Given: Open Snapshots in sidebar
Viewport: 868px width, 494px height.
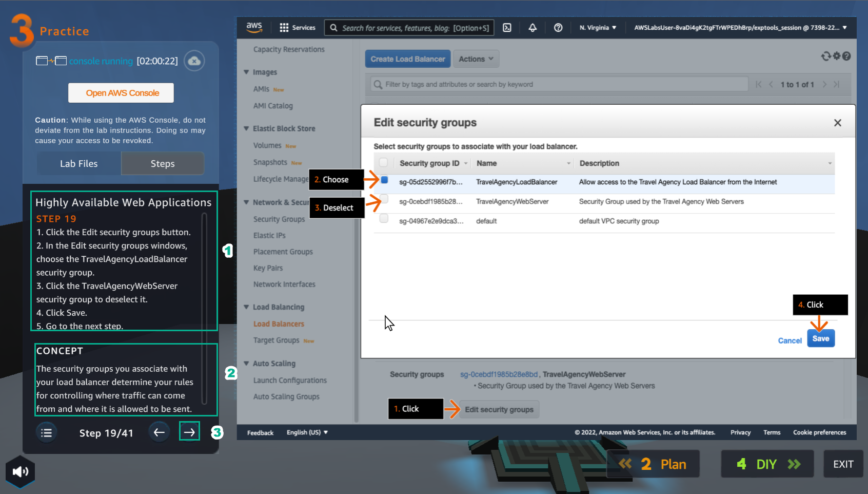Looking at the screenshot, I should point(270,162).
